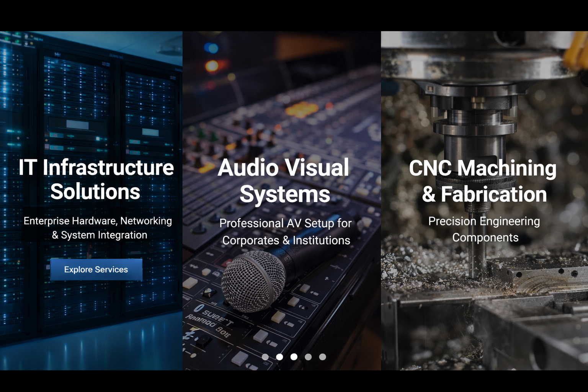The image size is (588, 392).
Task: Click the Explore Services button
Action: (x=96, y=269)
